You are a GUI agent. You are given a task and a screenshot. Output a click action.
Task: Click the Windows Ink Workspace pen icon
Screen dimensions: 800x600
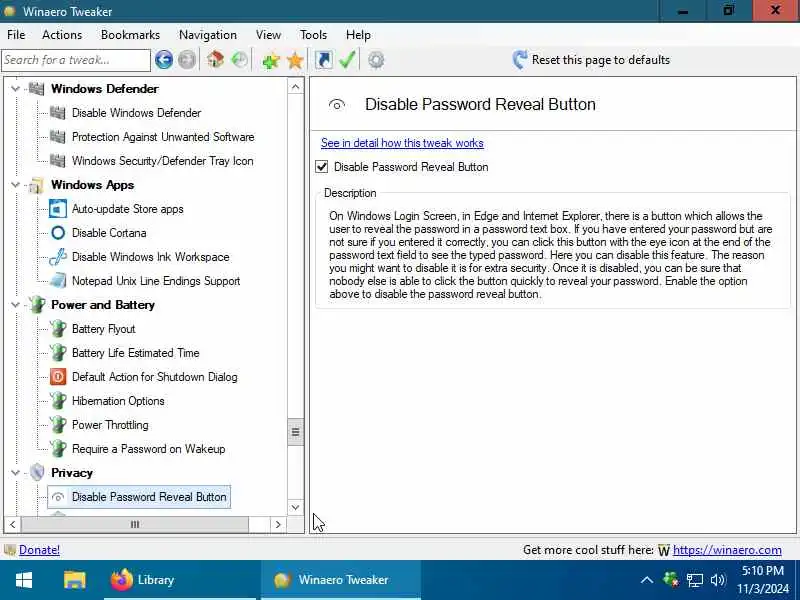pos(58,257)
